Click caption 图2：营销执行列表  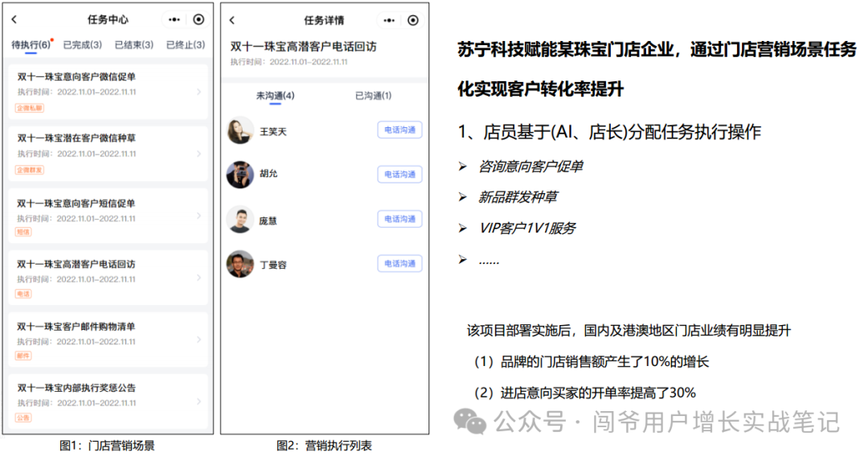click(324, 446)
